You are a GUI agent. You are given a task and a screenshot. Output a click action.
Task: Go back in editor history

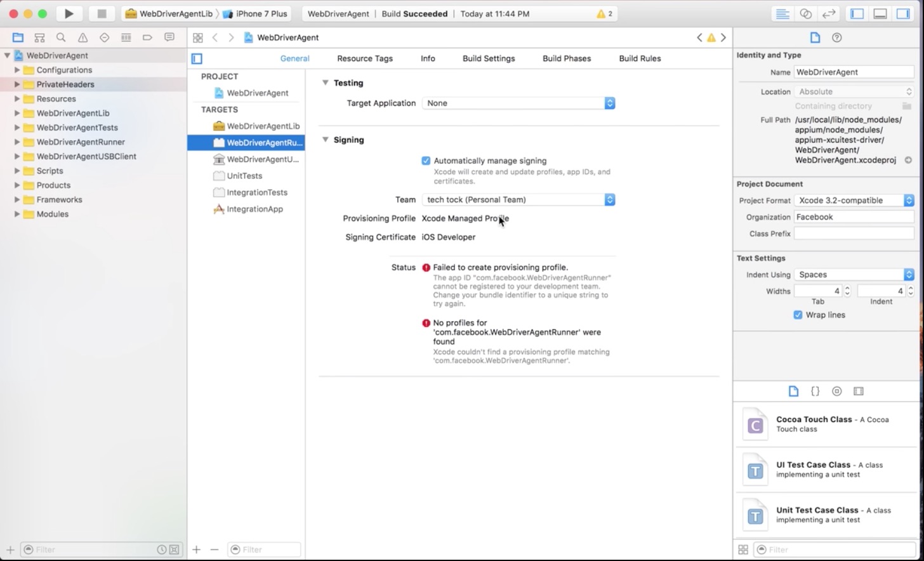click(x=215, y=37)
